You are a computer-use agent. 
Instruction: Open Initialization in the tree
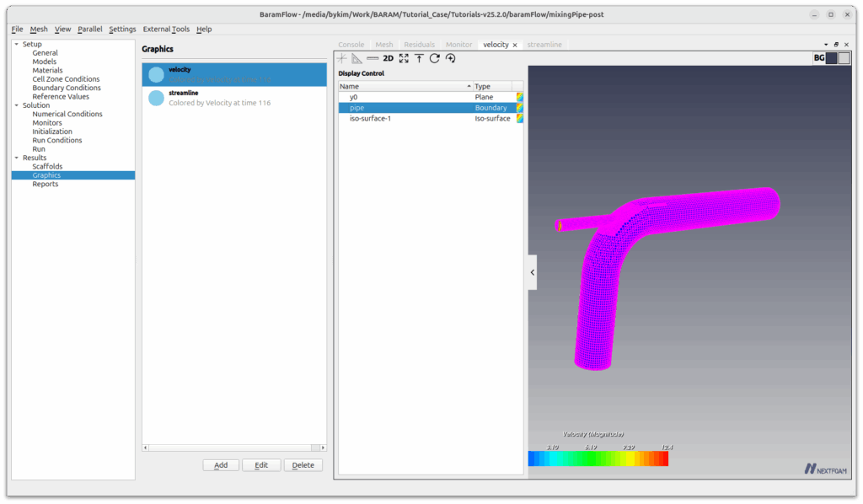tap(52, 131)
